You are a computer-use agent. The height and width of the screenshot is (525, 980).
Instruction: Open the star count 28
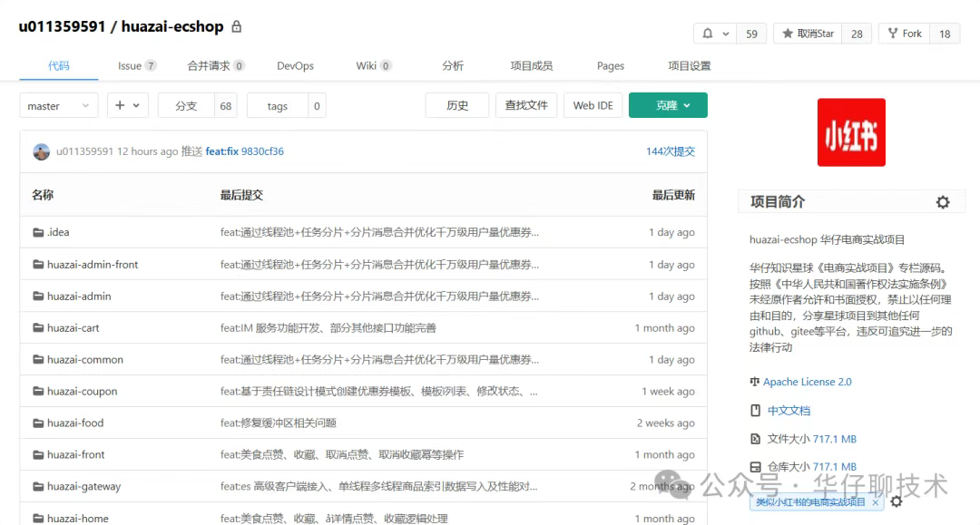coord(857,34)
